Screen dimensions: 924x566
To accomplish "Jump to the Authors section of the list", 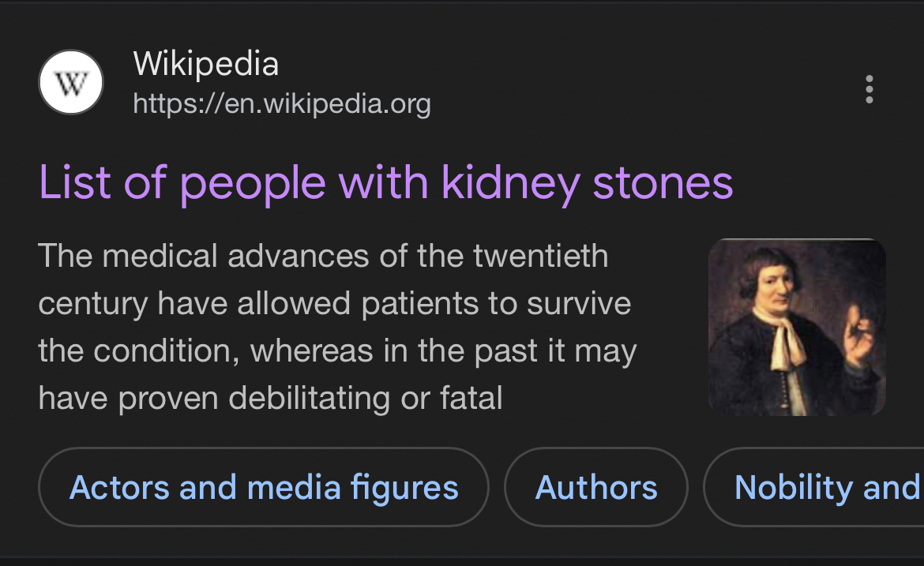I will [596, 487].
